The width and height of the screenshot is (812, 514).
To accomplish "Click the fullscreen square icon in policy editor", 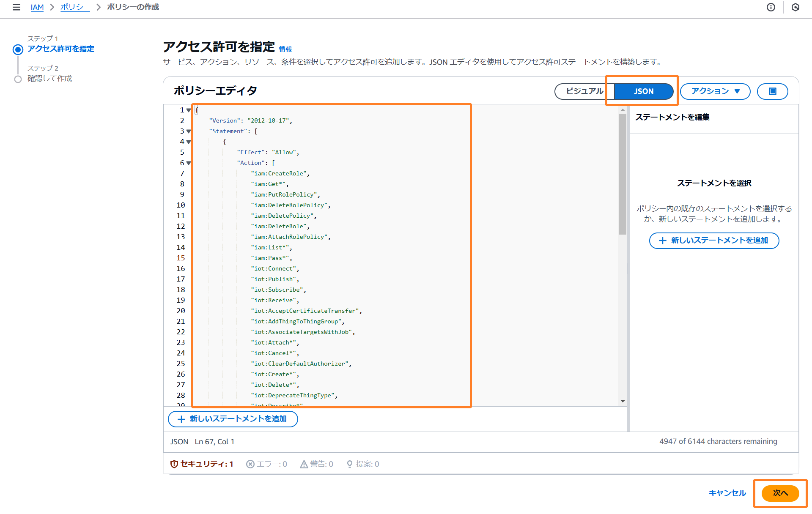I will 772,91.
